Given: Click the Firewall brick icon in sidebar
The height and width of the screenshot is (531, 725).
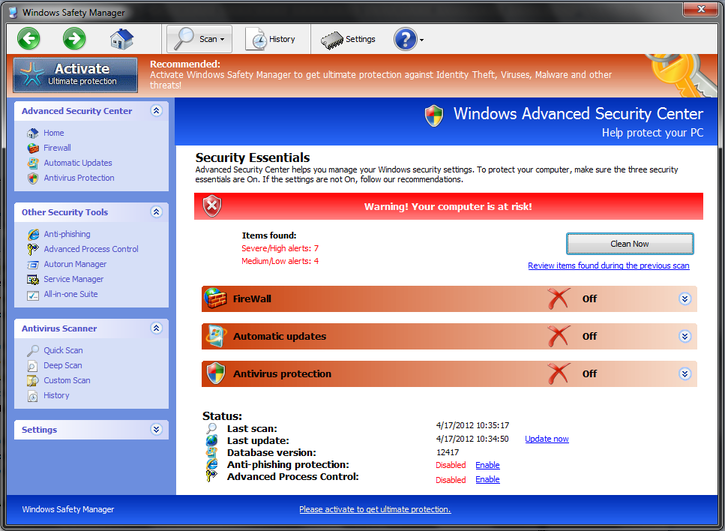Looking at the screenshot, I should [x=33, y=148].
